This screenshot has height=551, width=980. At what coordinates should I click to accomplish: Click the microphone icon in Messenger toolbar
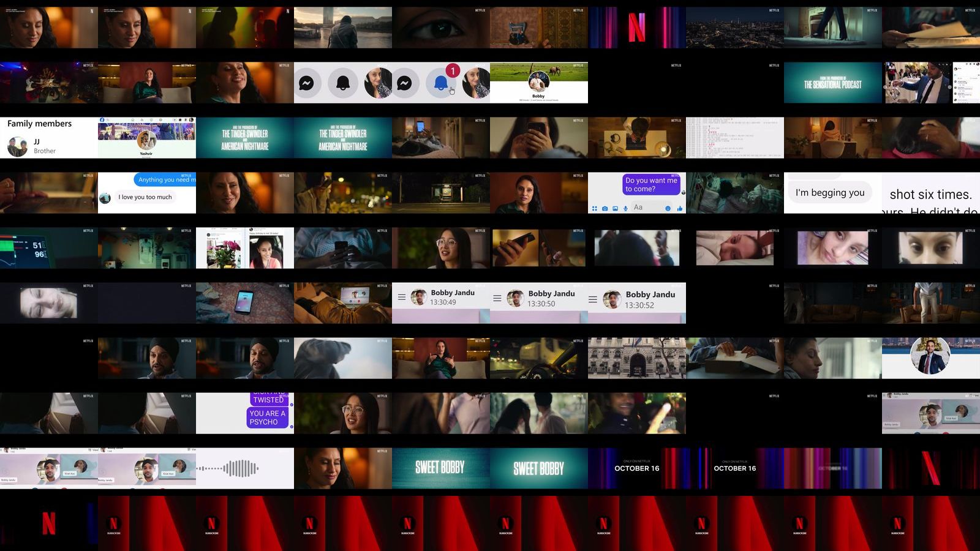click(625, 209)
